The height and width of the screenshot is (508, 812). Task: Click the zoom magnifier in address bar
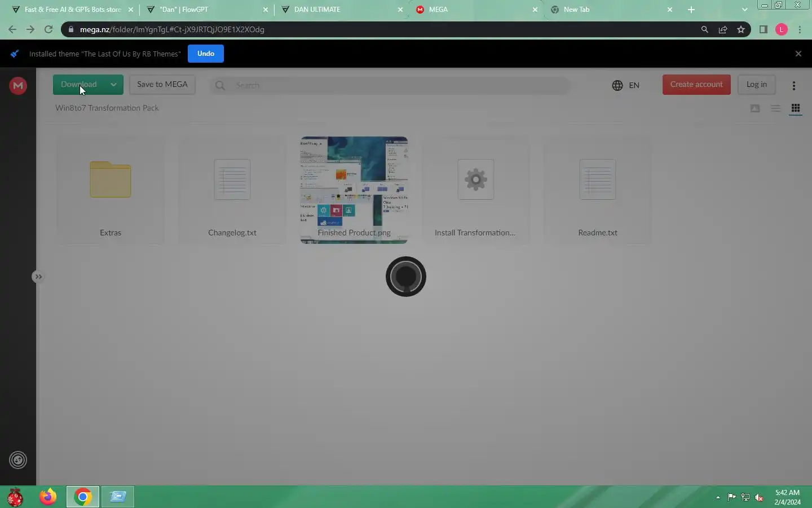705,29
